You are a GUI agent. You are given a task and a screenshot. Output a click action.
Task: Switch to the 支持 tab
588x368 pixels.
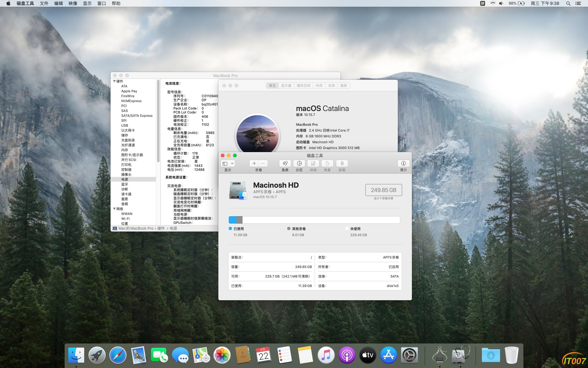[x=331, y=86]
